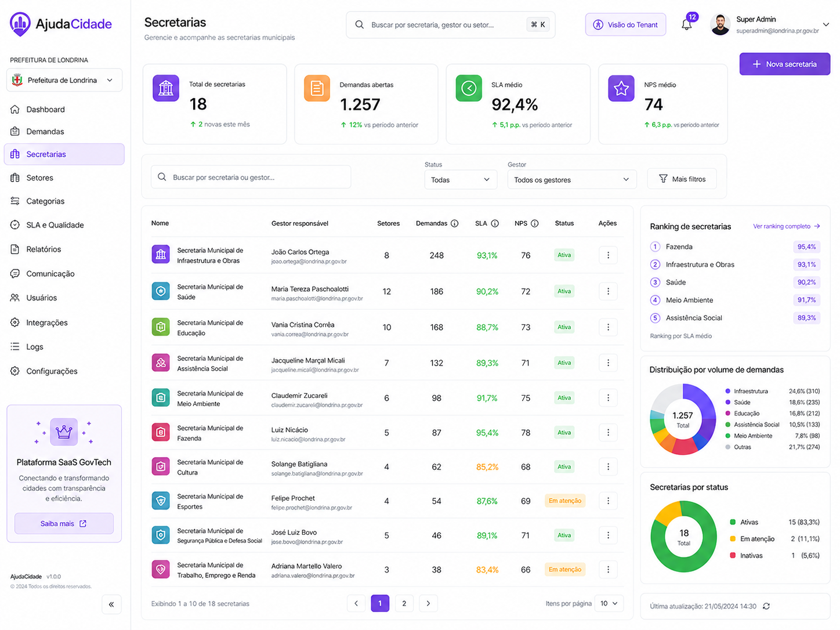840x630 pixels.
Task: Click the Ativas green legend swatch
Action: click(x=733, y=522)
